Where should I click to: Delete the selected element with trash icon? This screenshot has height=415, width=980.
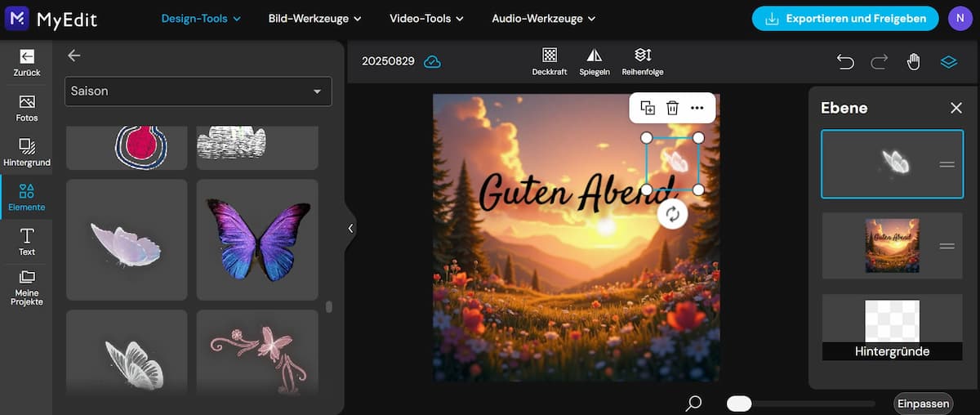click(672, 108)
